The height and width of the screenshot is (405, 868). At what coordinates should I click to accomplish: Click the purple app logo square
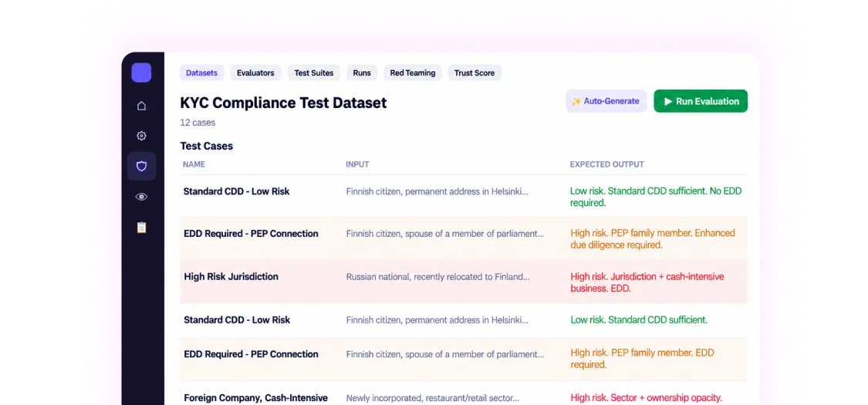(141, 73)
